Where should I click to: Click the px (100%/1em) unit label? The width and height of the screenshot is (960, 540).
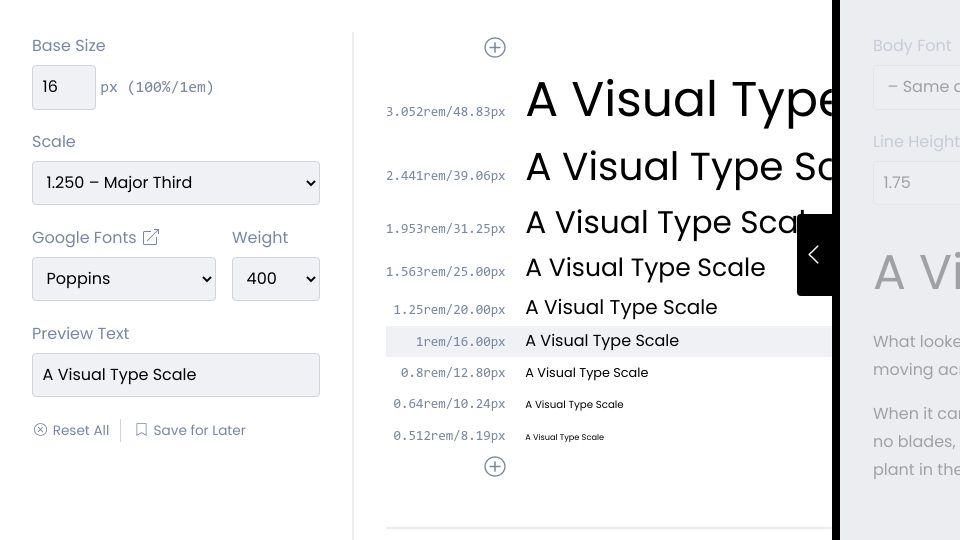[157, 88]
